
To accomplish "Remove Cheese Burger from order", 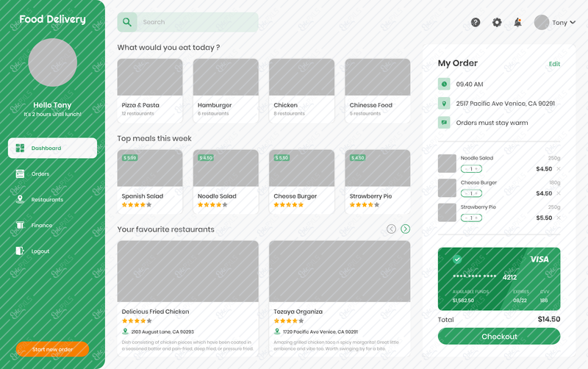I will (x=559, y=193).
